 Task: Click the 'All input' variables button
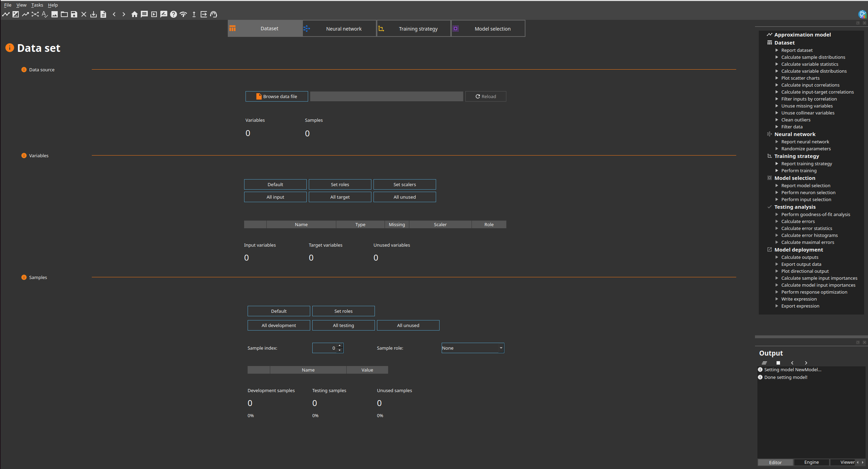[275, 197]
